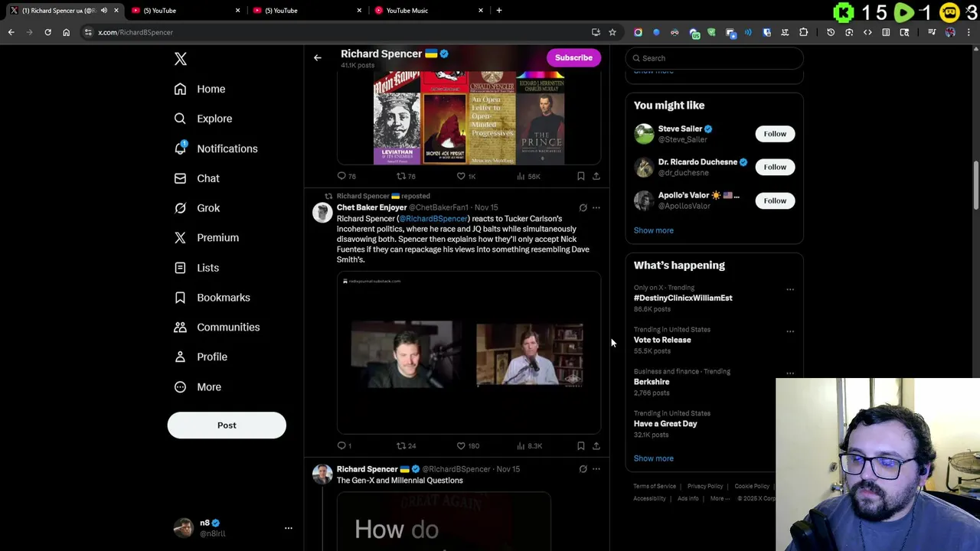
Task: Open the Berkshire trend
Action: point(652,382)
